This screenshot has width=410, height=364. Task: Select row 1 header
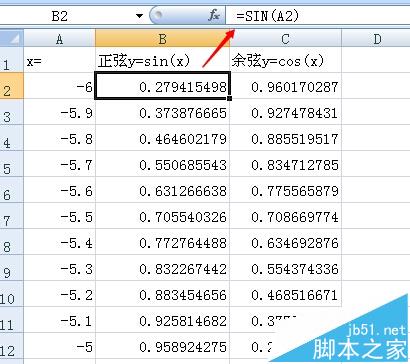[12, 60]
